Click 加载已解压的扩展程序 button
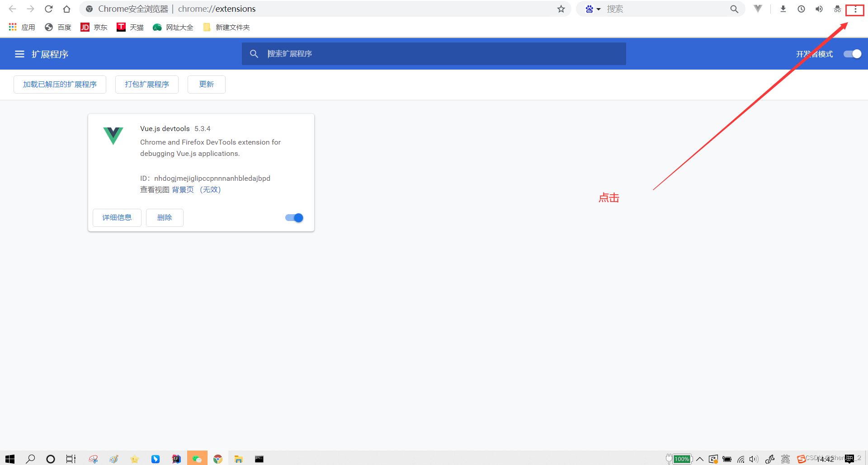 [x=60, y=85]
